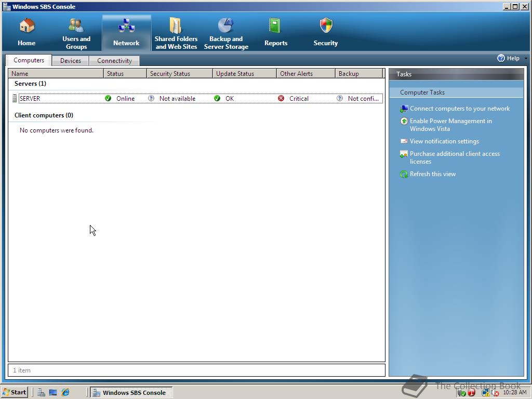Click Connect computers to your network
This screenshot has width=532, height=399.
tap(460, 109)
